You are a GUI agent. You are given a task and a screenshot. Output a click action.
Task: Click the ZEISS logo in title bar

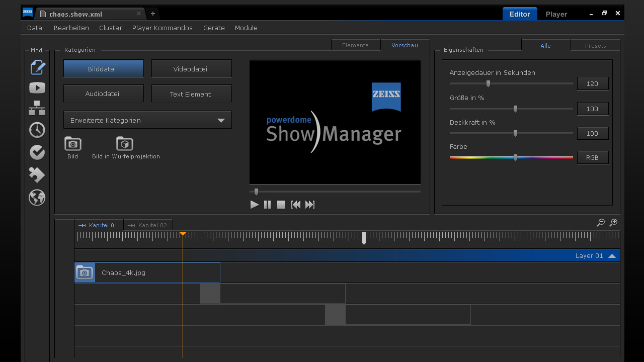[28, 12]
